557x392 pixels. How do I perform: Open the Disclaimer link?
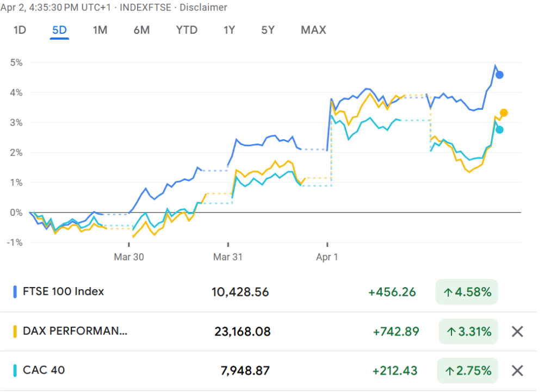tap(203, 8)
